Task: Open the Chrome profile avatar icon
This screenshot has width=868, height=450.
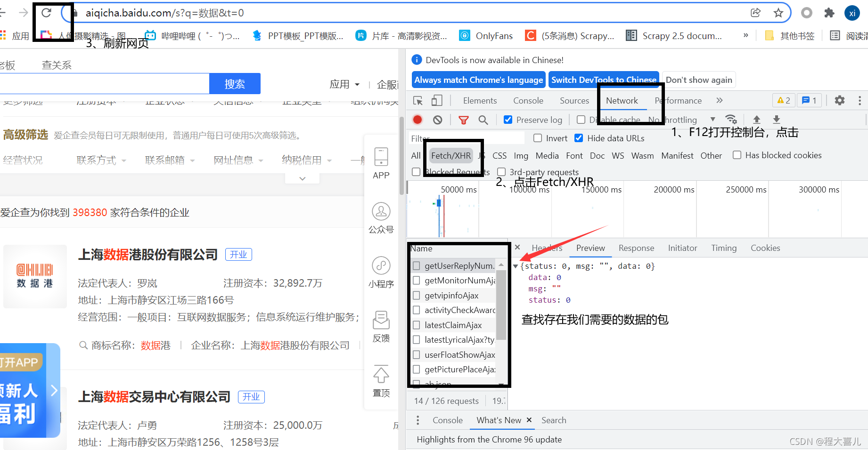Action: pos(852,13)
